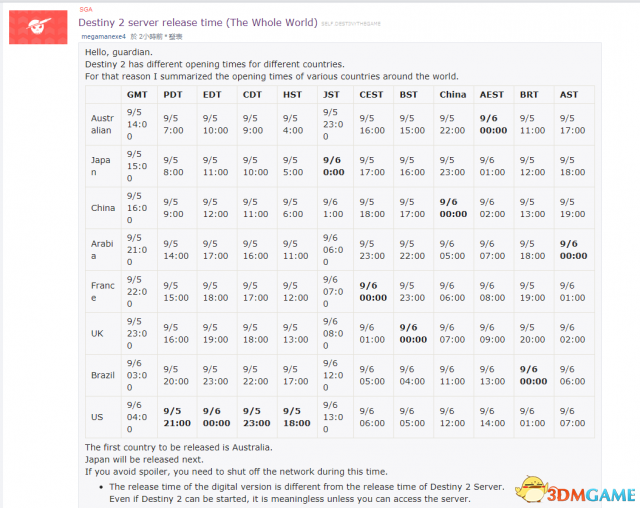Screen dimensions: 640x508
Task: Click the 9/6 09:00 AEST cell in UK row
Action: point(492,333)
